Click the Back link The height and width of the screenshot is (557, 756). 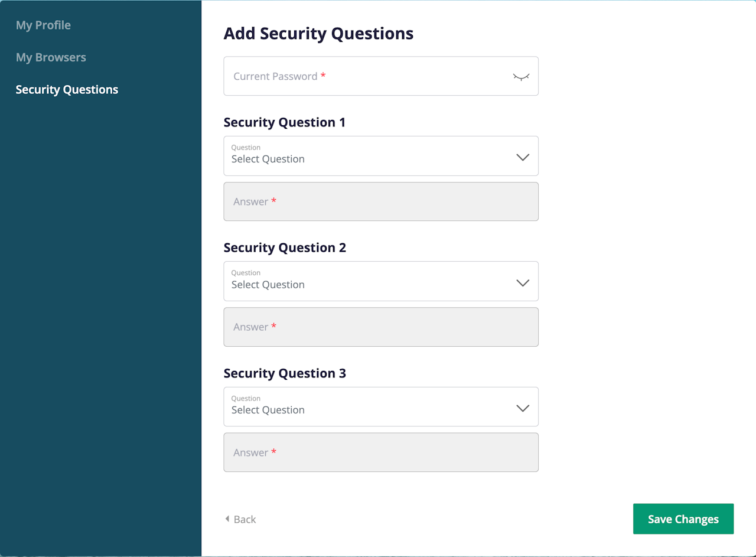(245, 520)
